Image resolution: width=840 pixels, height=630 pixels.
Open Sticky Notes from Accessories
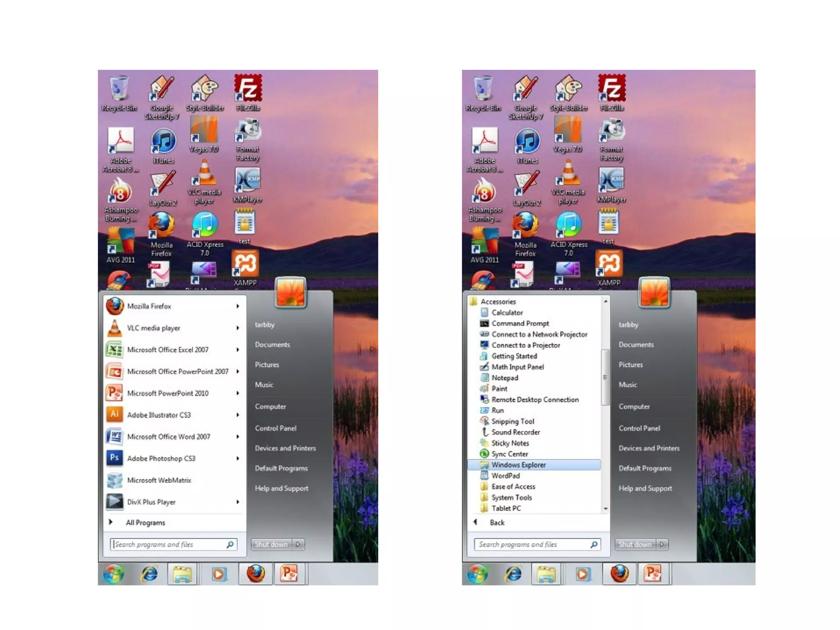point(510,443)
